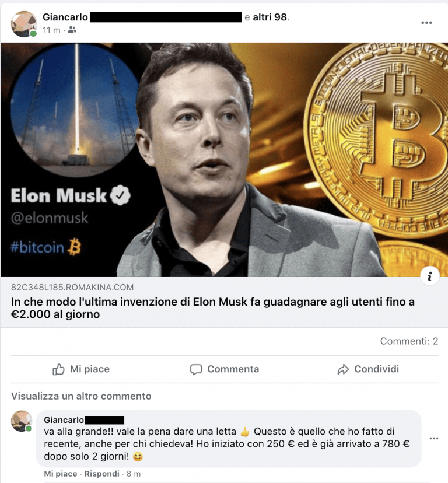The image size is (448, 483).
Task: Click Mi piace under Giancarlo's comment
Action: 61,474
